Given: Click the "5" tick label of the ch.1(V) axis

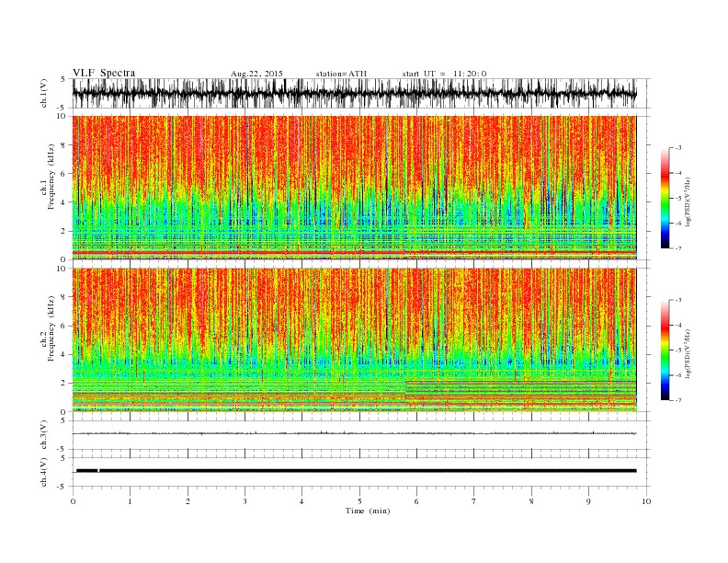Looking at the screenshot, I should (63, 79).
